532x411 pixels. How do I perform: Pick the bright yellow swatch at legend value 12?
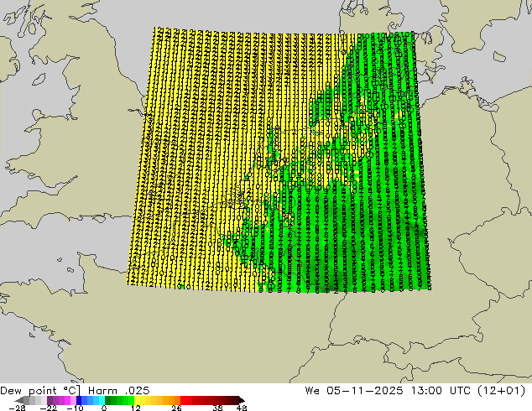point(137,400)
